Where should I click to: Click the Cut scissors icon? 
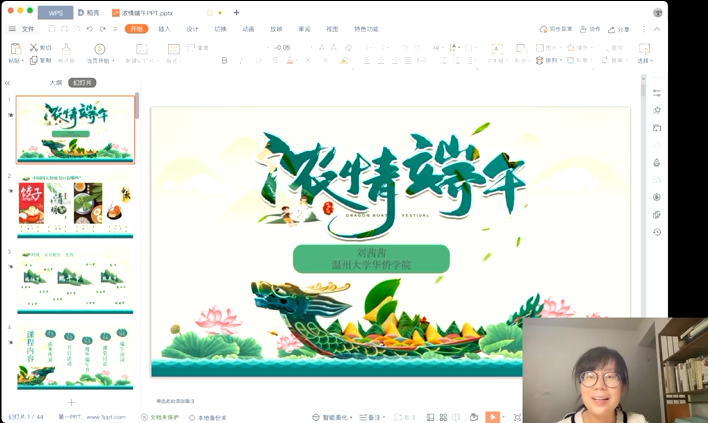[34, 47]
